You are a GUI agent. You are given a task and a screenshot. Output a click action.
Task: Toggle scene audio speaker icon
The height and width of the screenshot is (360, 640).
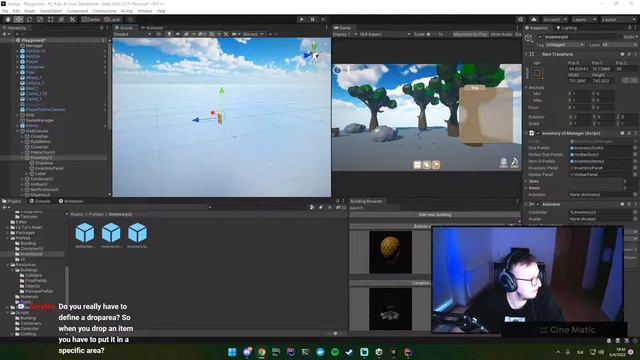[x=178, y=34]
